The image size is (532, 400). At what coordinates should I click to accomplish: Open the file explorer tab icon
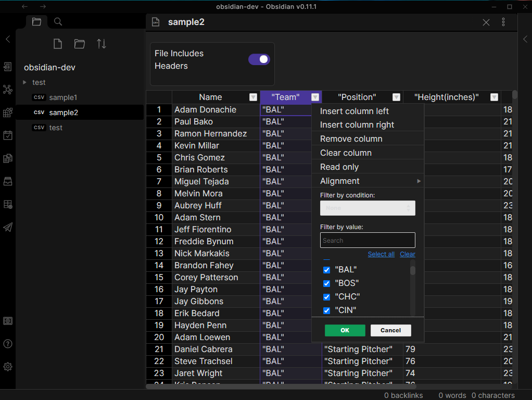pyautogui.click(x=36, y=22)
